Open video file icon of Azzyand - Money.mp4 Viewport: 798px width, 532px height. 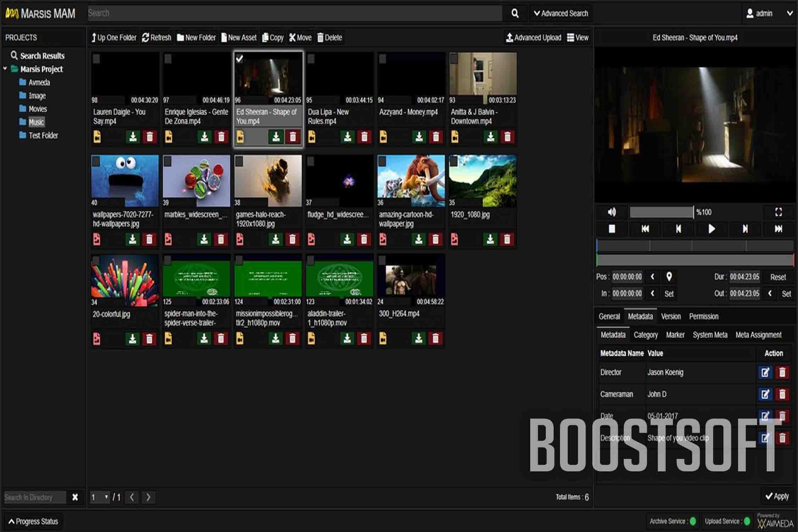pyautogui.click(x=383, y=137)
